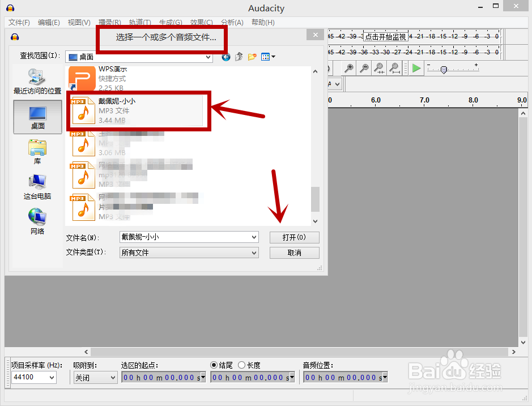Click track area vertical scroll down arrow
Screen dimensions: 532x406
(x=523, y=342)
